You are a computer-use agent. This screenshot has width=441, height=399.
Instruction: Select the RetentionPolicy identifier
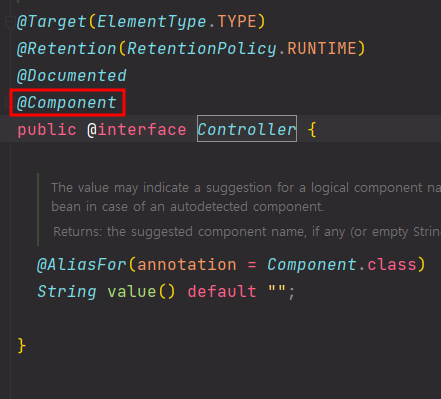[202, 49]
